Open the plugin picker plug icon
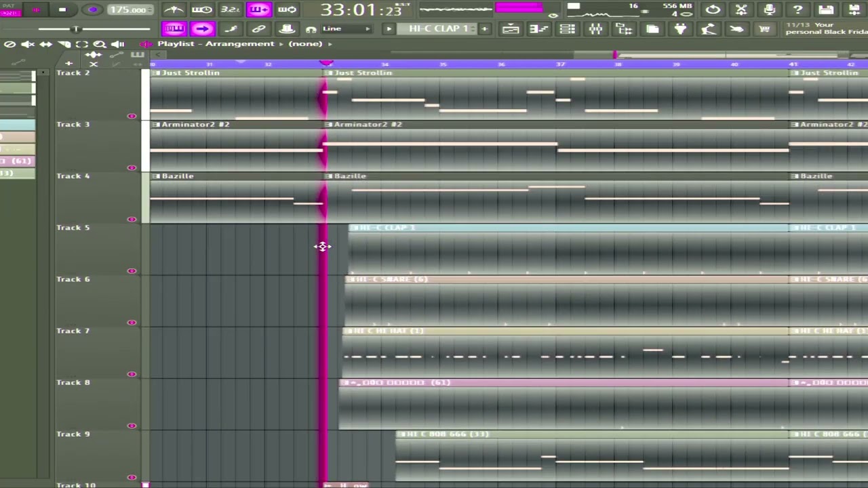This screenshot has width=868, height=488. [x=680, y=28]
